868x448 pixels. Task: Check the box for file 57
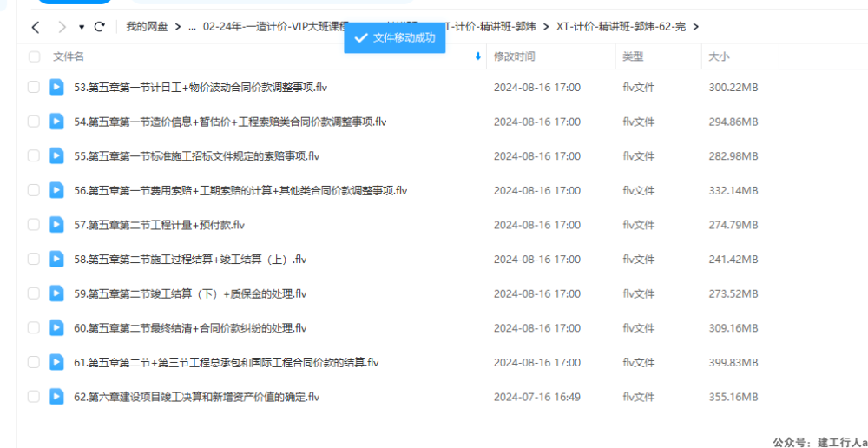click(34, 225)
